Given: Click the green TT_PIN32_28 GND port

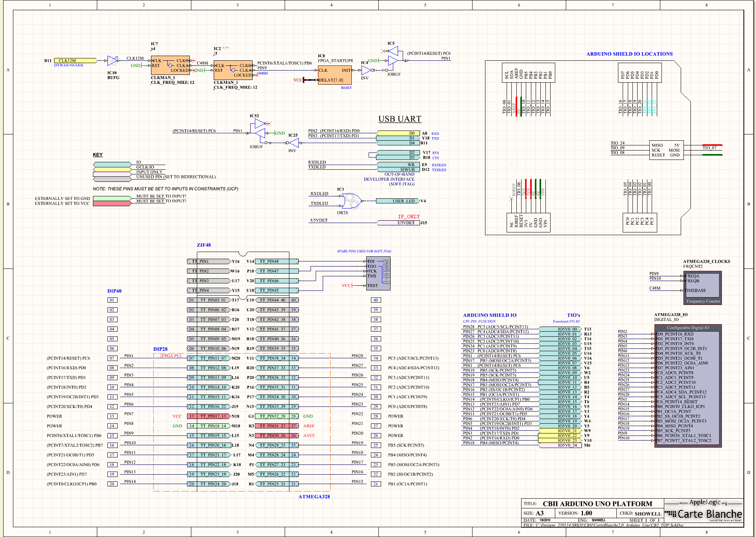Looking at the screenshot, I should (277, 416).
